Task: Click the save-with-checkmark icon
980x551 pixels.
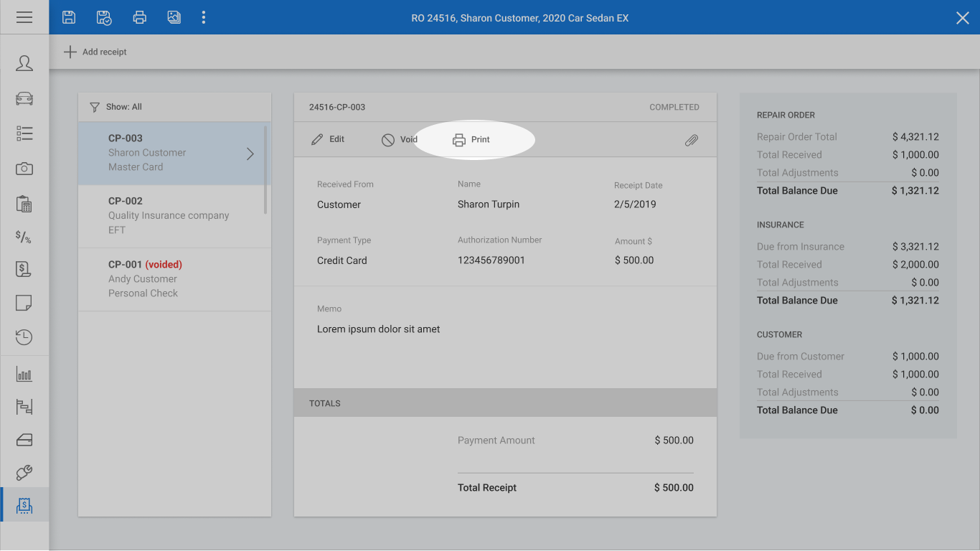Action: point(104,17)
